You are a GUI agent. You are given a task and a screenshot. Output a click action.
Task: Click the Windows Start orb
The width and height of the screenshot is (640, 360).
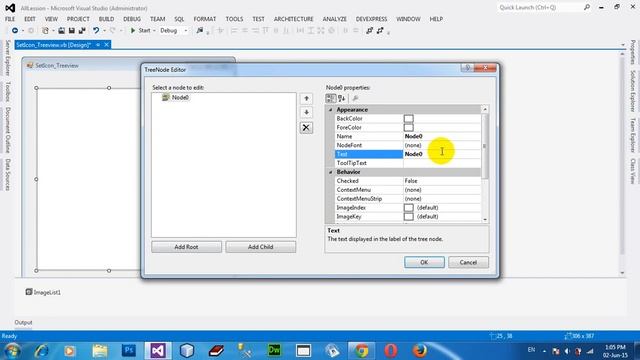click(12, 351)
